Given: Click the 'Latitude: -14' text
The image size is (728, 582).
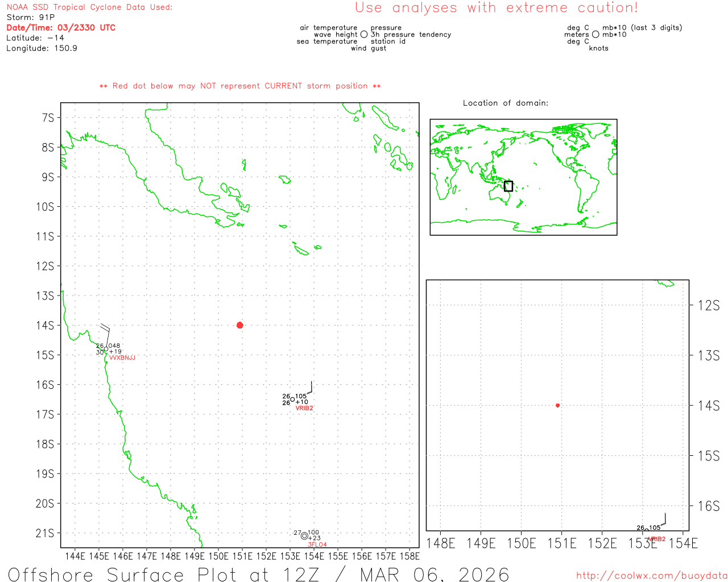Looking at the screenshot, I should [35, 38].
